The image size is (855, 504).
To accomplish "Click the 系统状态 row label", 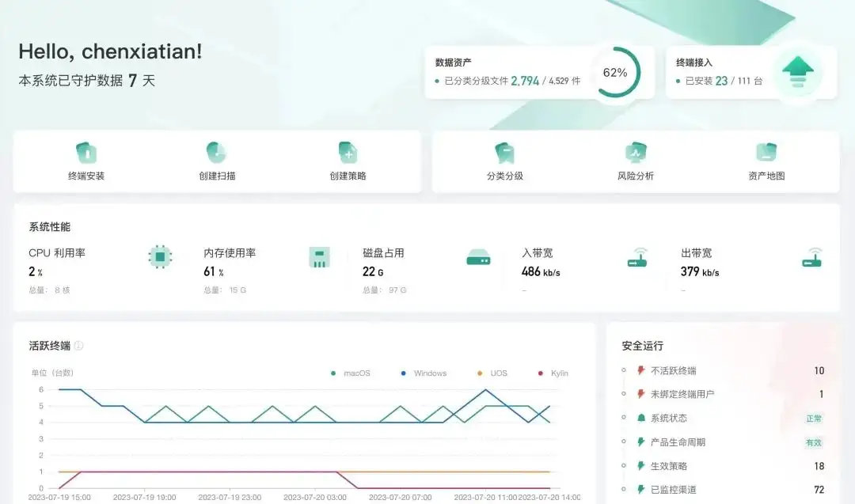I will click(x=669, y=419).
